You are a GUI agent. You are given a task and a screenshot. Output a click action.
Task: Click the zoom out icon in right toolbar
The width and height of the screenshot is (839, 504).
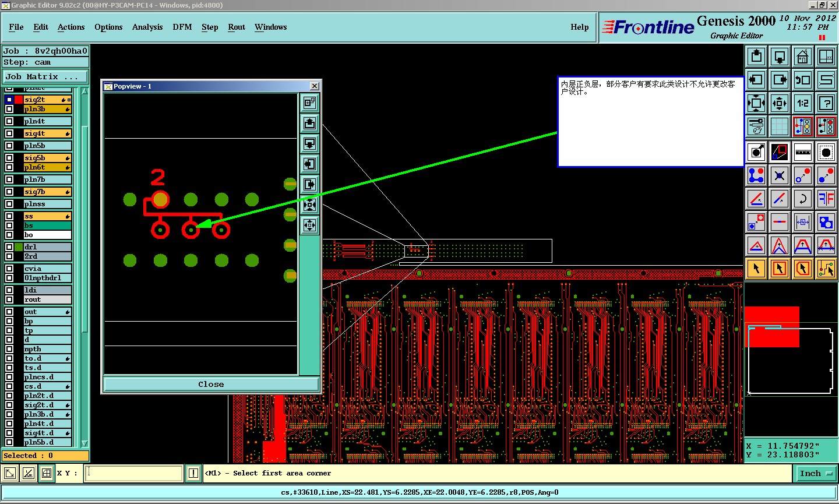tap(780, 103)
